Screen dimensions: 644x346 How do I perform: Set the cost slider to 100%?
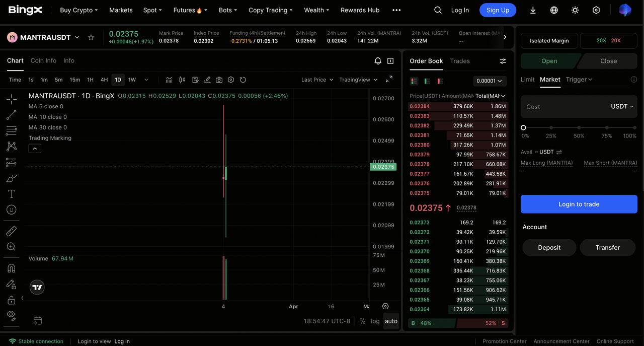pos(634,128)
